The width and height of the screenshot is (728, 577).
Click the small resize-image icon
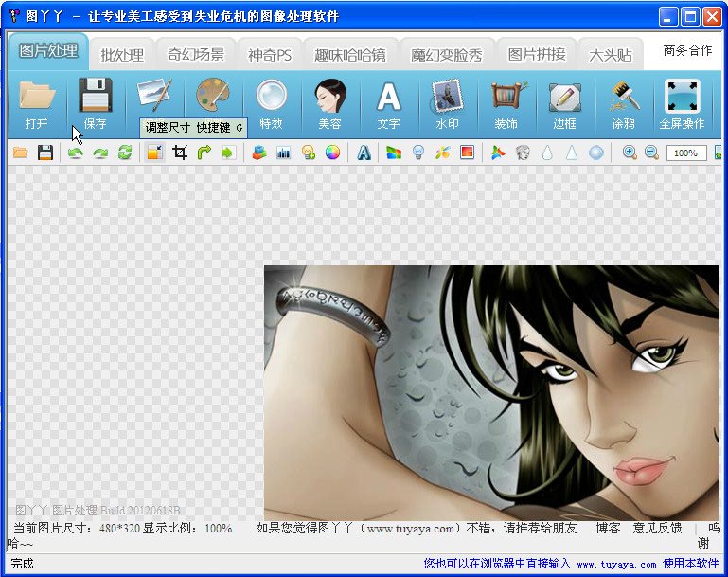155,153
